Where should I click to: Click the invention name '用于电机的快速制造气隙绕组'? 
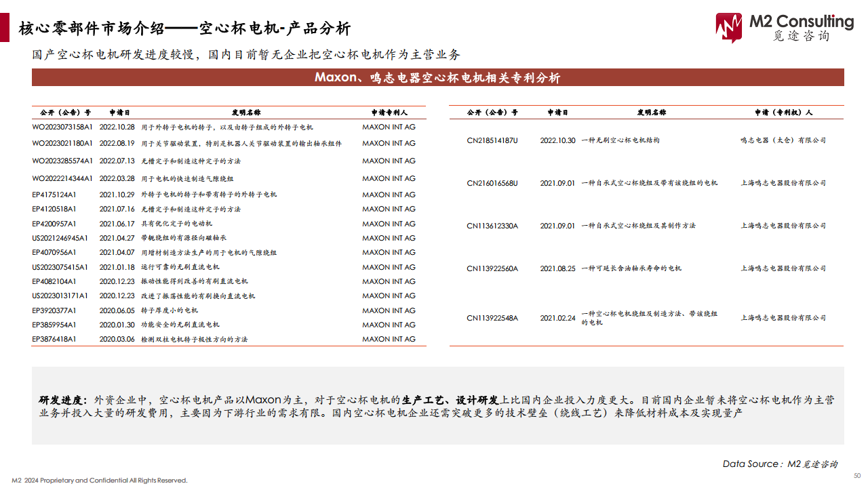tap(187, 178)
